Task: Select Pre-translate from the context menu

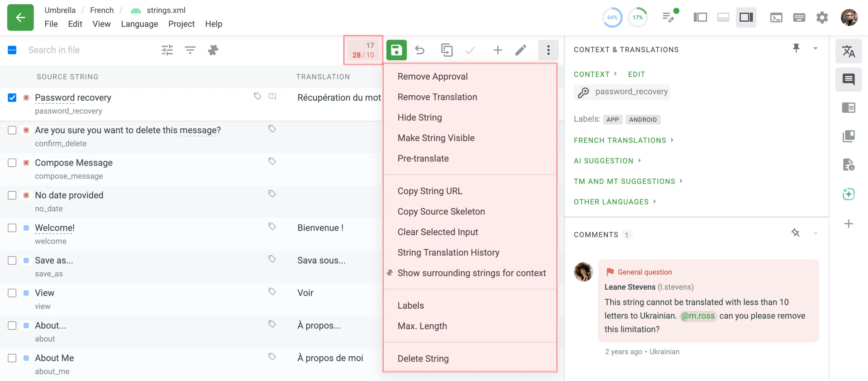Action: coord(423,158)
